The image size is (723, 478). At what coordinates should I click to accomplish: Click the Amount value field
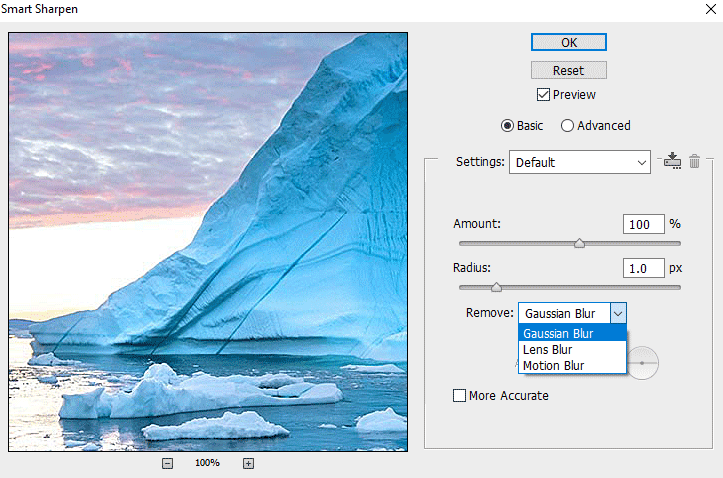(x=644, y=224)
